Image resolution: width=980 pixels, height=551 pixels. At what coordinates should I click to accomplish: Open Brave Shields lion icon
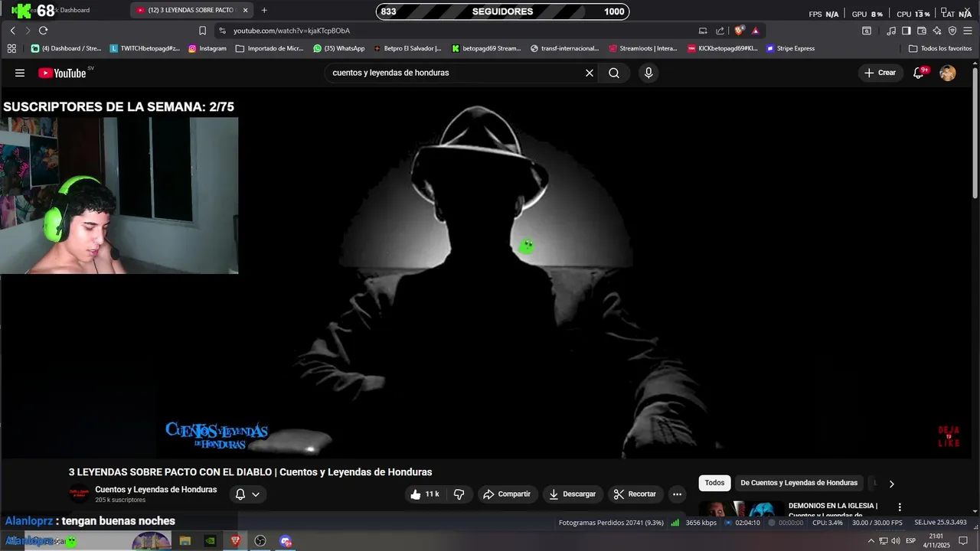739,31
